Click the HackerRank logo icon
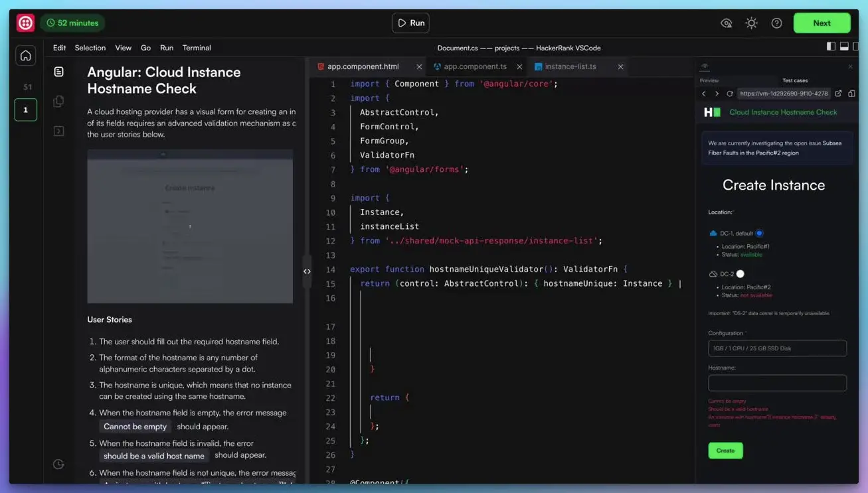This screenshot has width=868, height=493. tap(25, 22)
